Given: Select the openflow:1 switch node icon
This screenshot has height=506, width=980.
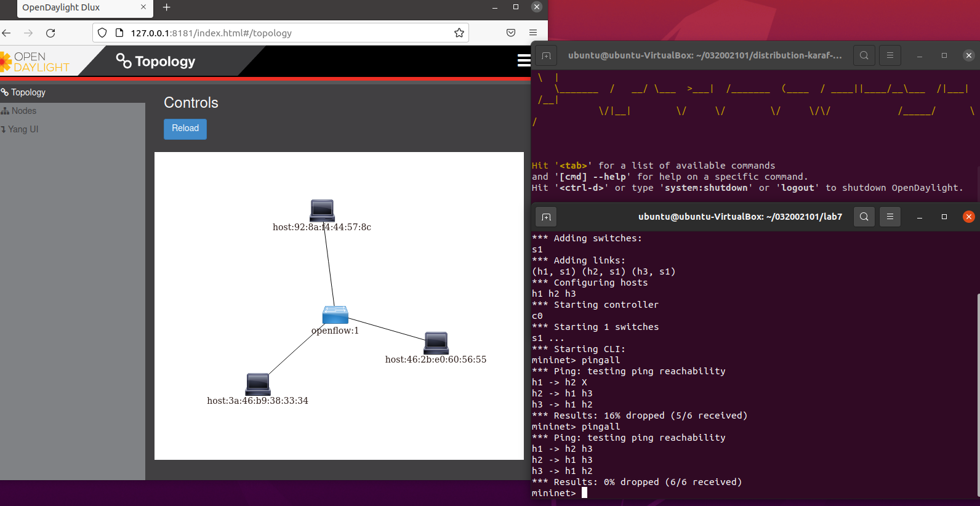Looking at the screenshot, I should click(335, 315).
